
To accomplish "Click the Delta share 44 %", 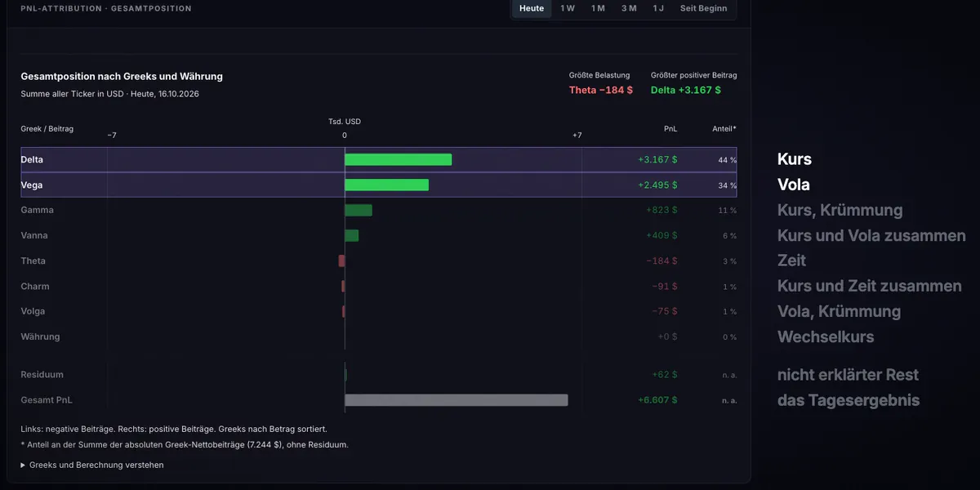I will [728, 160].
